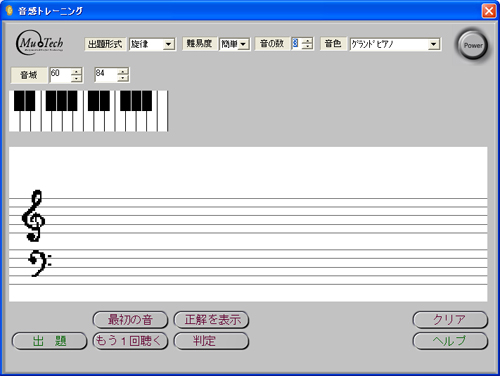Screen dimensions: 500x376
Task: Click the treble clef on the staff
Action: [x=33, y=216]
